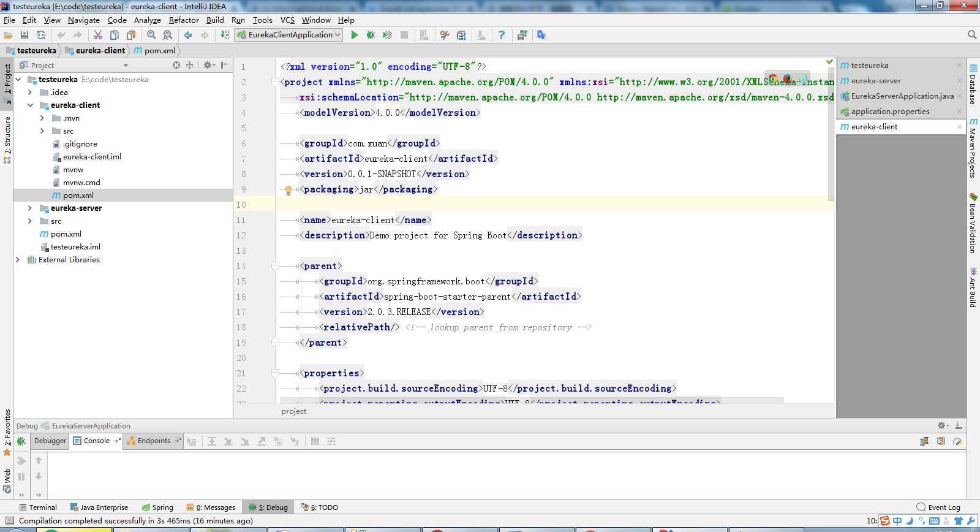The image size is (980, 532).
Task: Collapse the eureka-client module node
Action: [30, 105]
